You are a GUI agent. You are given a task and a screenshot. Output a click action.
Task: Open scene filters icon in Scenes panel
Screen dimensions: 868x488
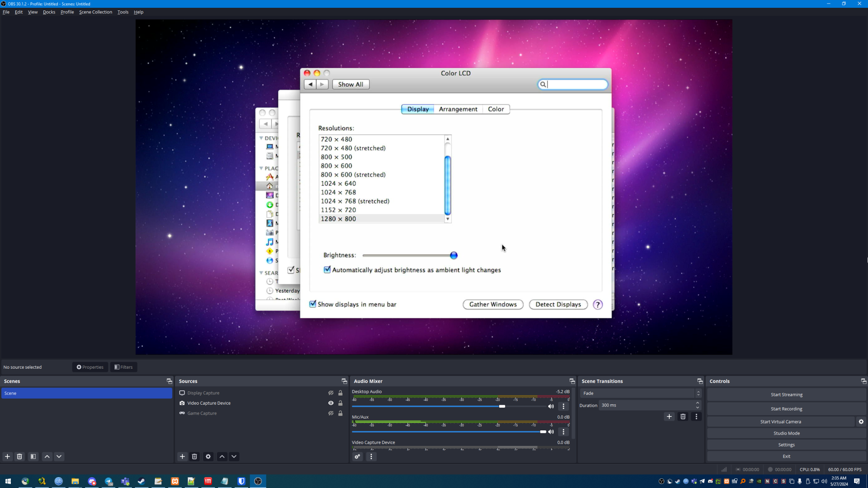click(33, 456)
